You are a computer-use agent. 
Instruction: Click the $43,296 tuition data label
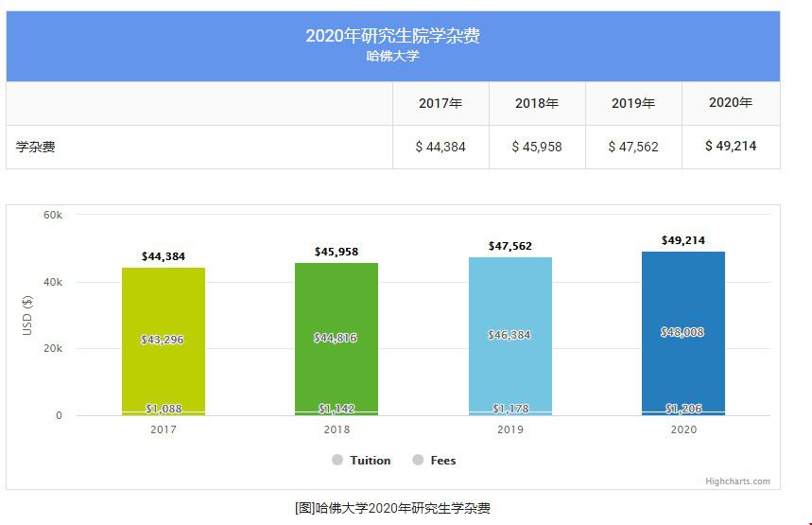tap(162, 340)
